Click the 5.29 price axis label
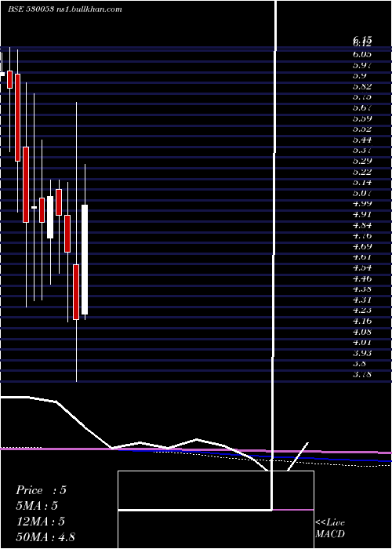The width and height of the screenshot is (392, 549). [362, 162]
